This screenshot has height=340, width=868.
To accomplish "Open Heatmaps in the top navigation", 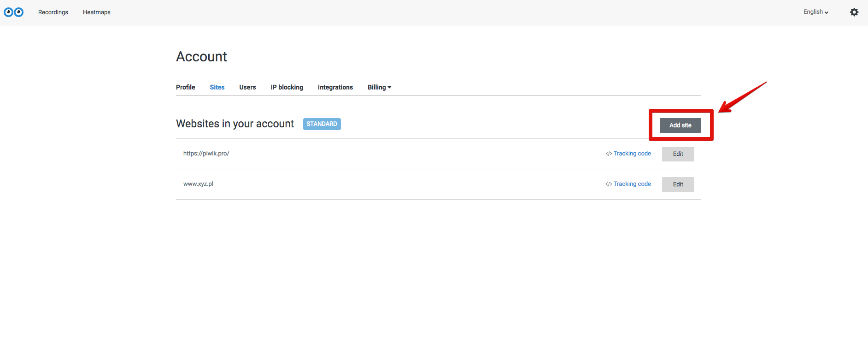I will pyautogui.click(x=97, y=12).
